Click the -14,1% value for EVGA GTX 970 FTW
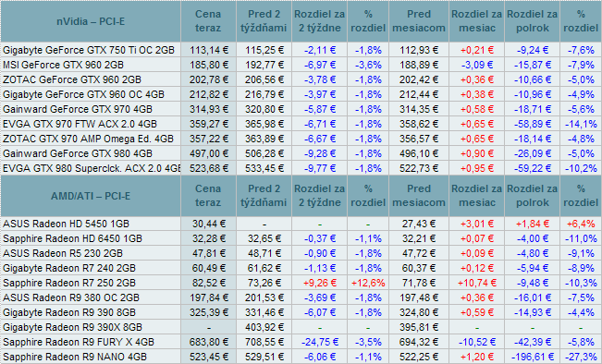602x364 pixels. 581,124
